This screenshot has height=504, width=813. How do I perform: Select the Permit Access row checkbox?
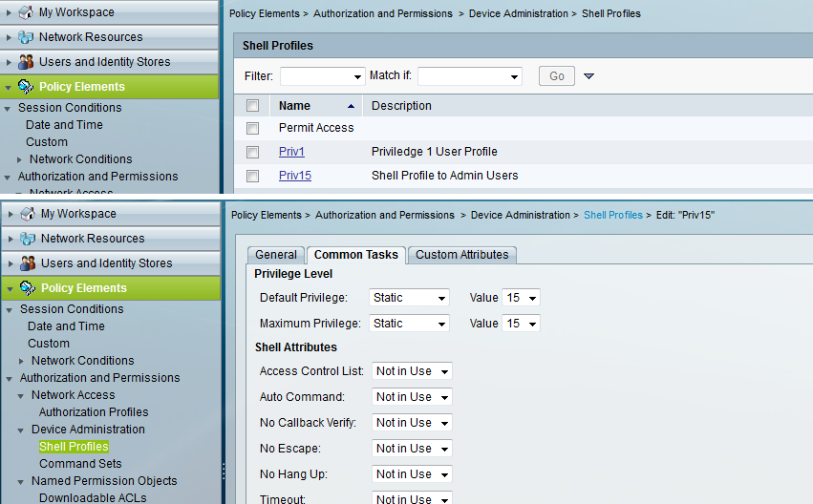(x=252, y=128)
